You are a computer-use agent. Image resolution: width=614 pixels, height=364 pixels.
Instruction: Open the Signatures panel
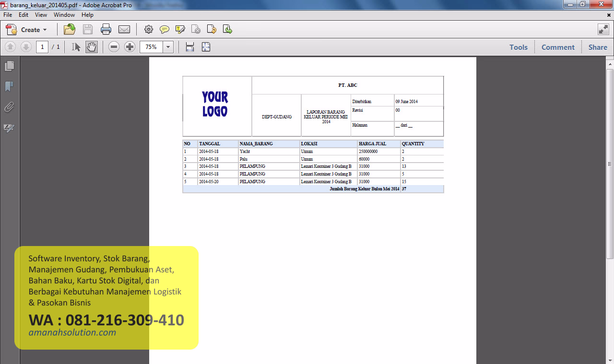coord(9,128)
